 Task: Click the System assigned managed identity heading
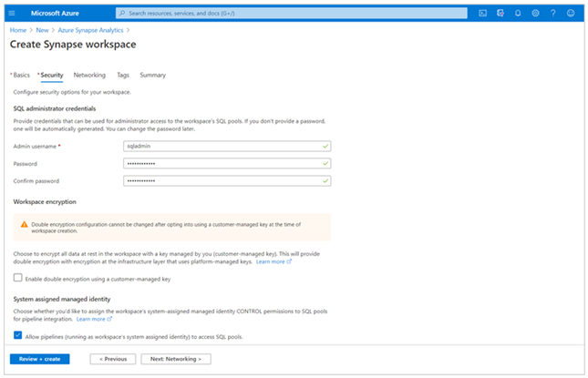click(62, 299)
